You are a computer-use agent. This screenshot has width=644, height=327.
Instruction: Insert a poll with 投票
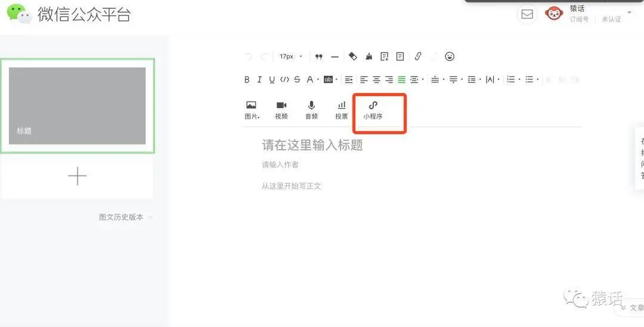[x=341, y=110]
